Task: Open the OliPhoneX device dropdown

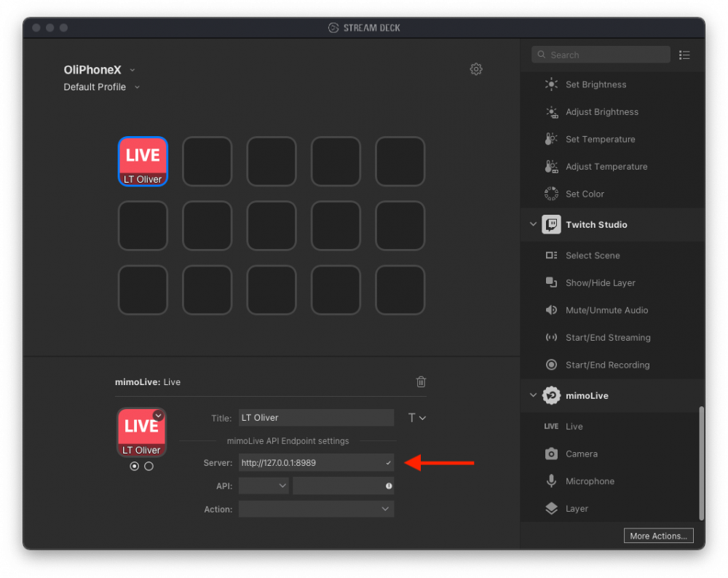Action: pos(132,70)
